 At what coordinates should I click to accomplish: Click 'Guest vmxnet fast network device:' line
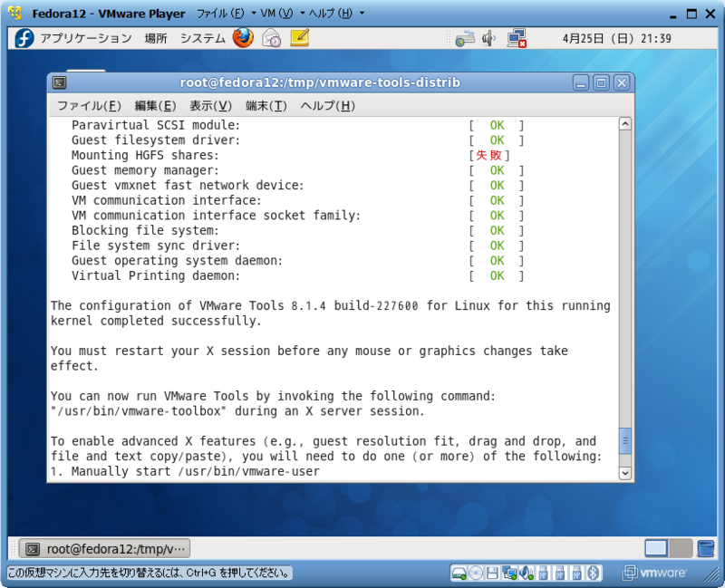[x=188, y=186]
